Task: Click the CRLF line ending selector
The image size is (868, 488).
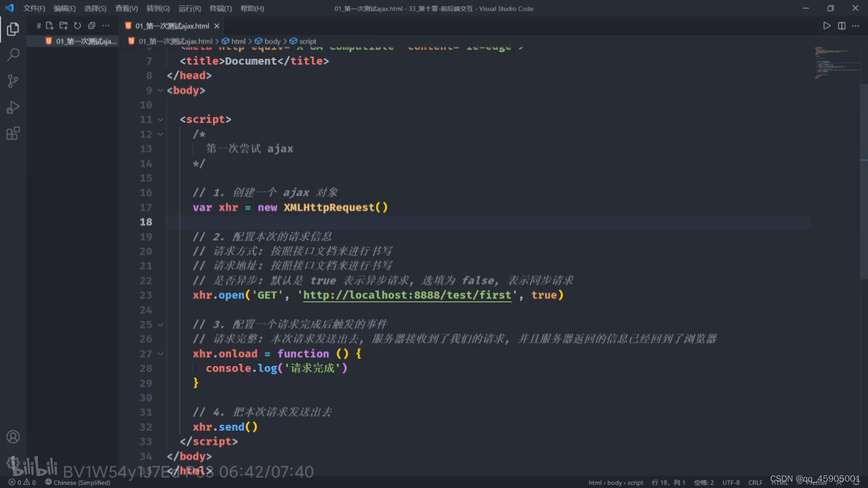Action: [755, 483]
